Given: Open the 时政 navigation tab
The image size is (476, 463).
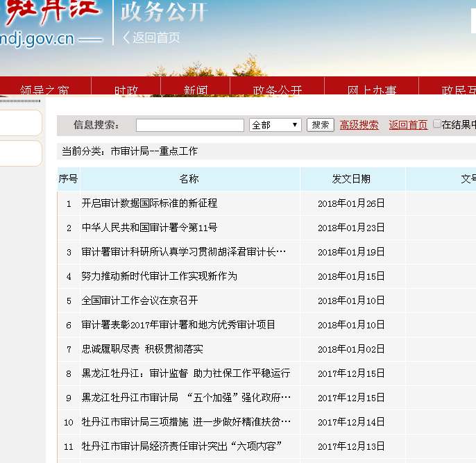Looking at the screenshot, I should point(126,90).
